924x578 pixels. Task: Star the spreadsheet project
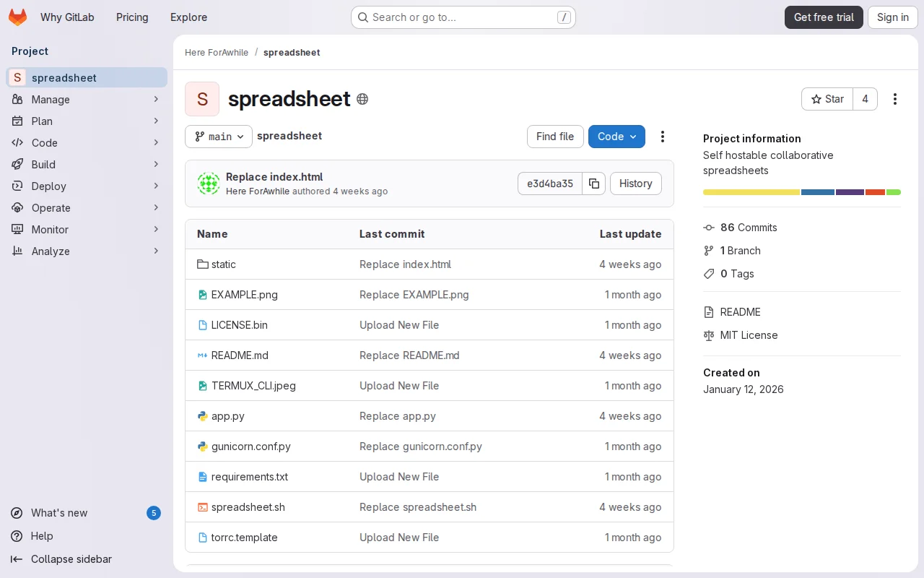click(x=827, y=99)
